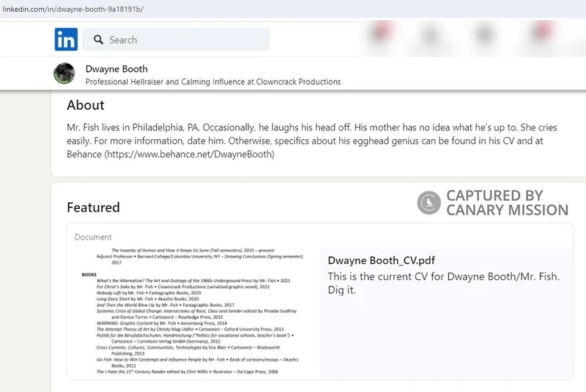Click the Dwayne Booth name header

coord(116,69)
